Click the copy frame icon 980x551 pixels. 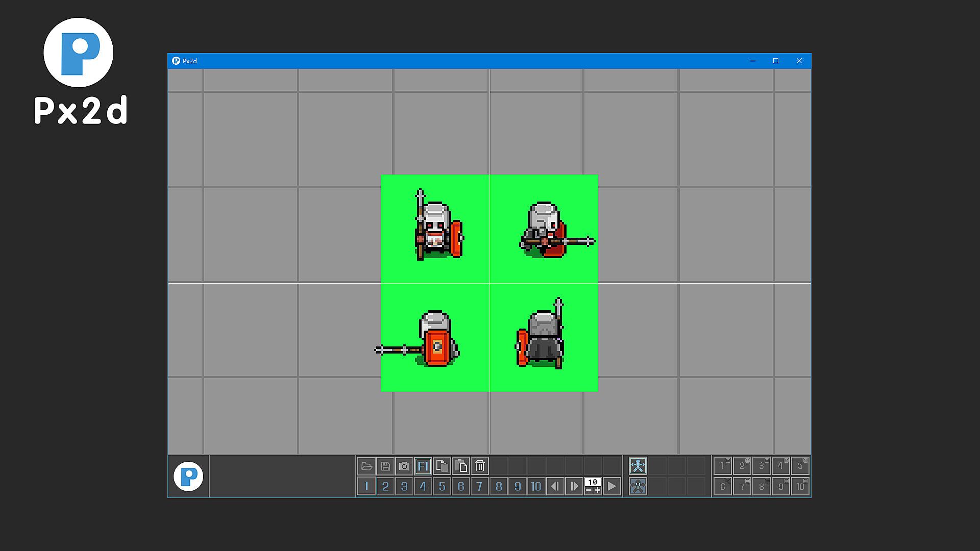(x=442, y=466)
